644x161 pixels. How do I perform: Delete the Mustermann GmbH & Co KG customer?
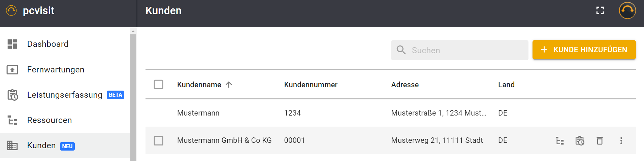(x=600, y=141)
